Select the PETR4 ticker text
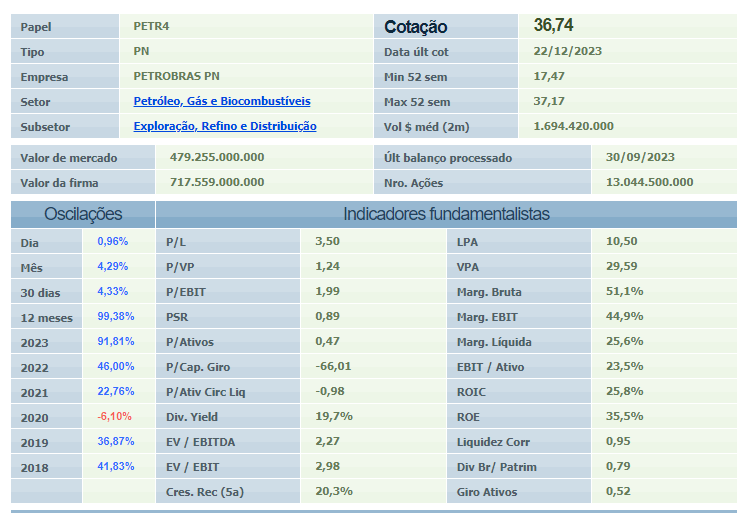 (x=151, y=26)
